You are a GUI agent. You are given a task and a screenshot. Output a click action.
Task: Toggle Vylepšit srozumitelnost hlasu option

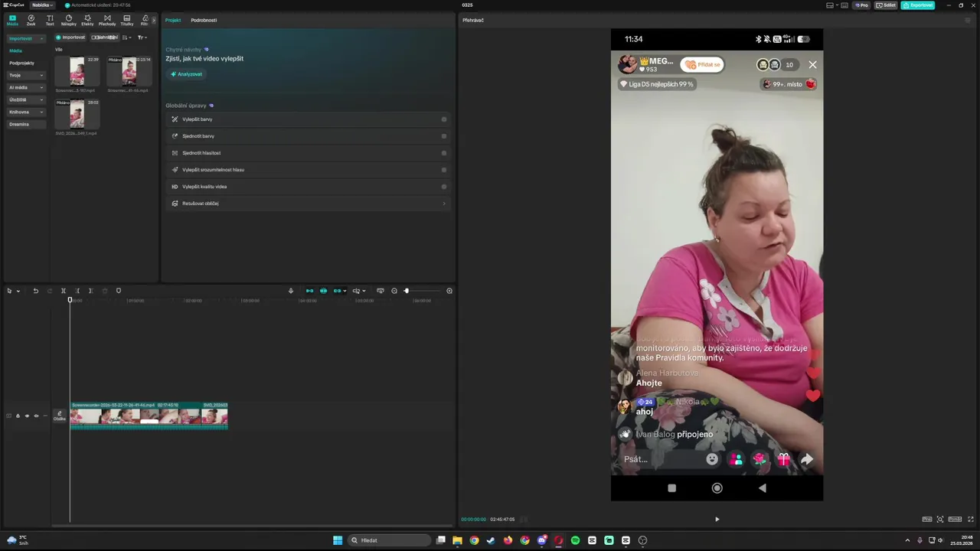444,170
